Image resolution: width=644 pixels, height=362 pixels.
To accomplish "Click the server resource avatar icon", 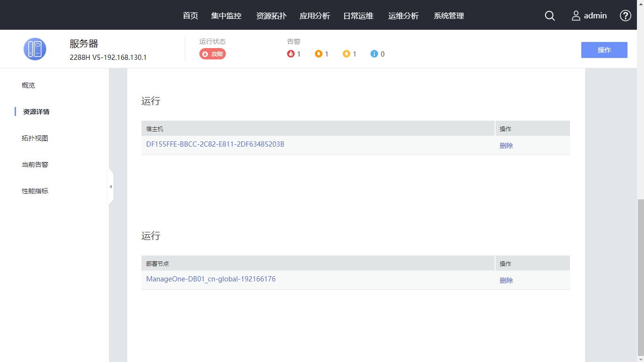I will [x=35, y=49].
